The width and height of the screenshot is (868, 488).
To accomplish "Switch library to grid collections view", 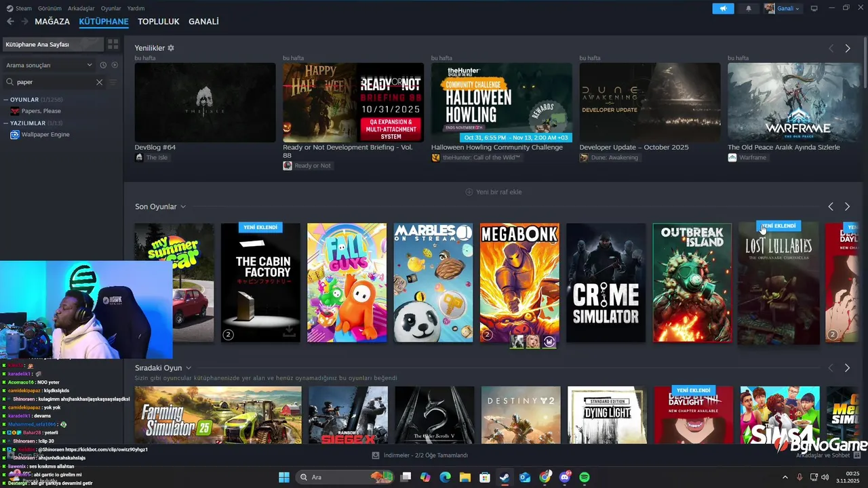I will [113, 44].
